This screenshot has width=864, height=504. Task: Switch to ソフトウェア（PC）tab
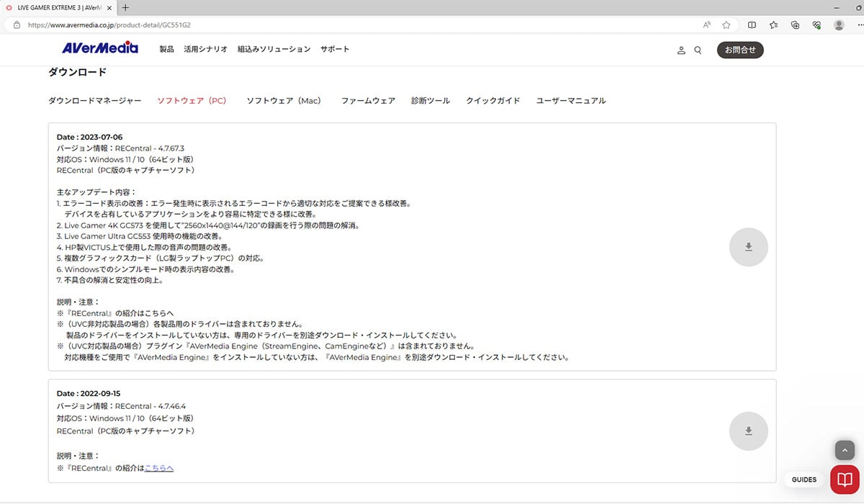192,101
